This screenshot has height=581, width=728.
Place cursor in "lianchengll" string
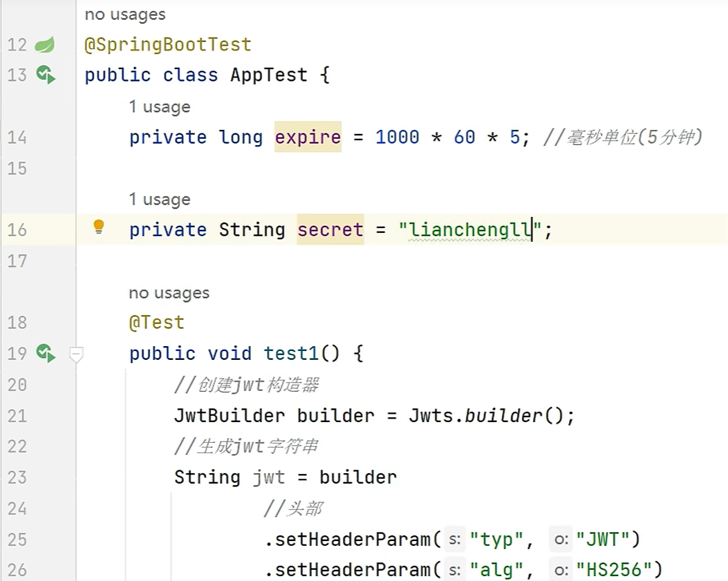pos(470,230)
